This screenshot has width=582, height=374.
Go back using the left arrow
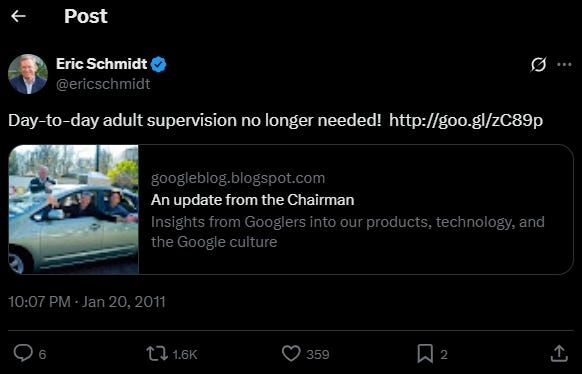click(x=18, y=16)
